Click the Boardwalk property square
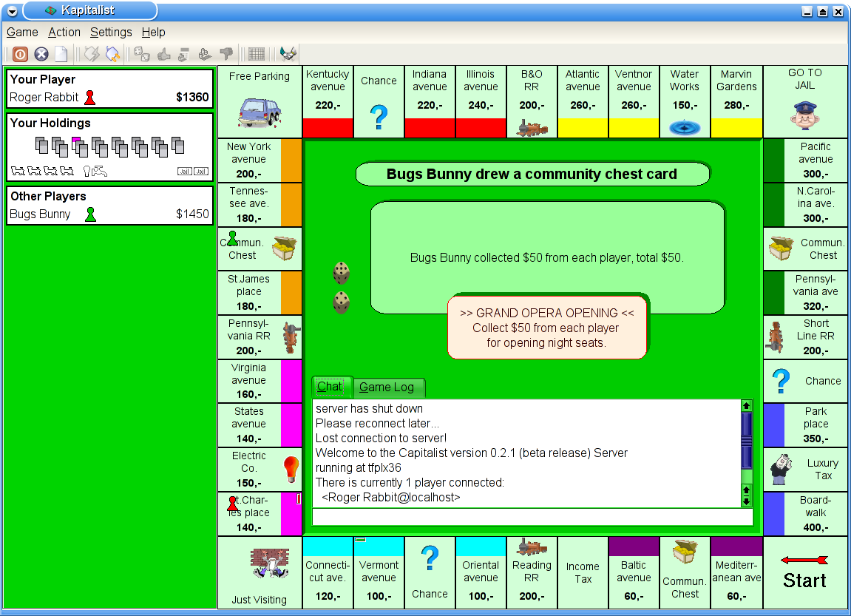 pyautogui.click(x=806, y=513)
